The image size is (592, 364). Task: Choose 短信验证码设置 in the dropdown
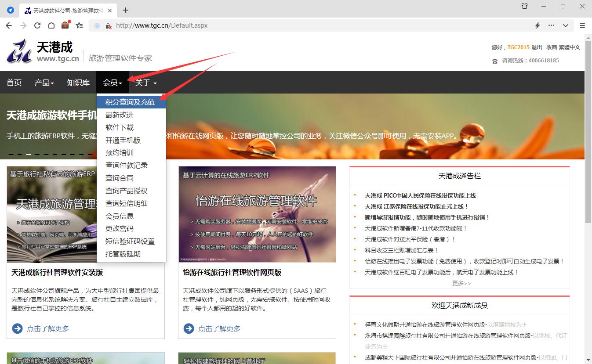coord(131,241)
